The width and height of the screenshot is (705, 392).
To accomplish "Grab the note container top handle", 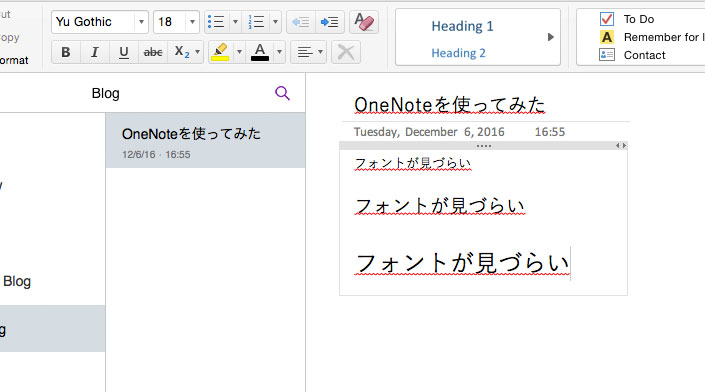I will 484,146.
